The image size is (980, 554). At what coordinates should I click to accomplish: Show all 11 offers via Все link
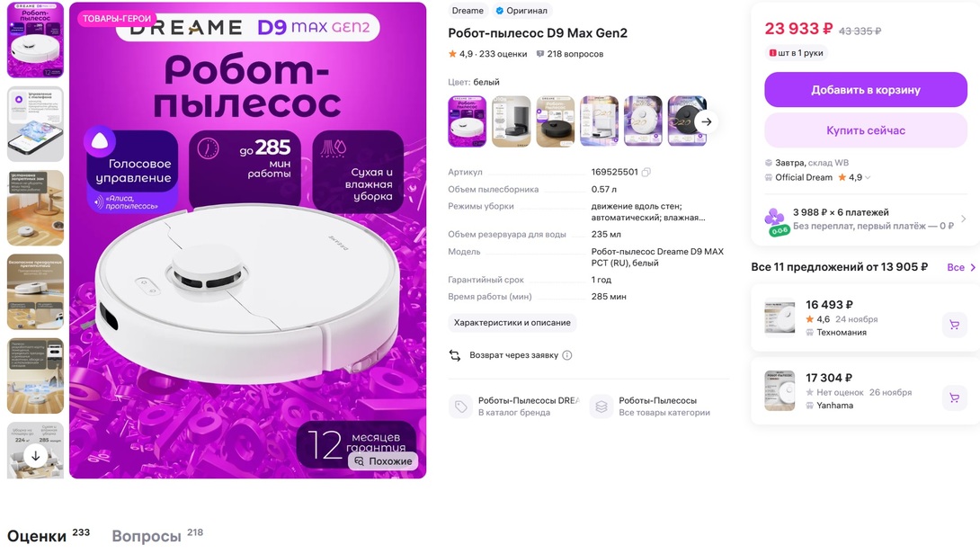pos(961,267)
